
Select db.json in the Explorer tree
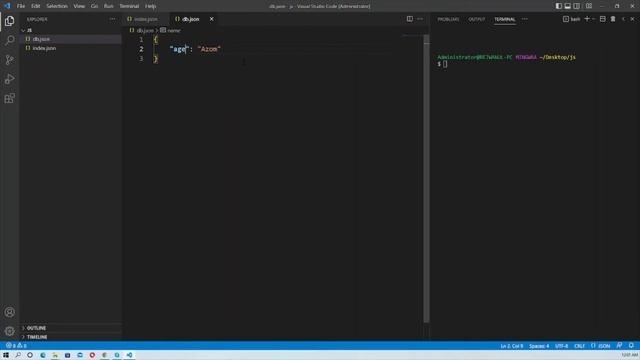coord(71,39)
